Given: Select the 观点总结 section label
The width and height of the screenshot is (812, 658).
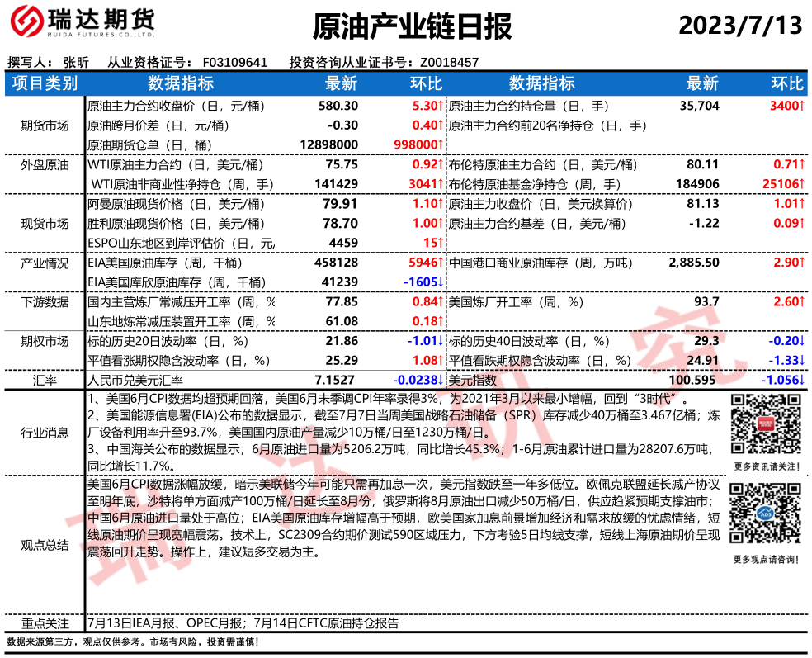Looking at the screenshot, I should (45, 545).
